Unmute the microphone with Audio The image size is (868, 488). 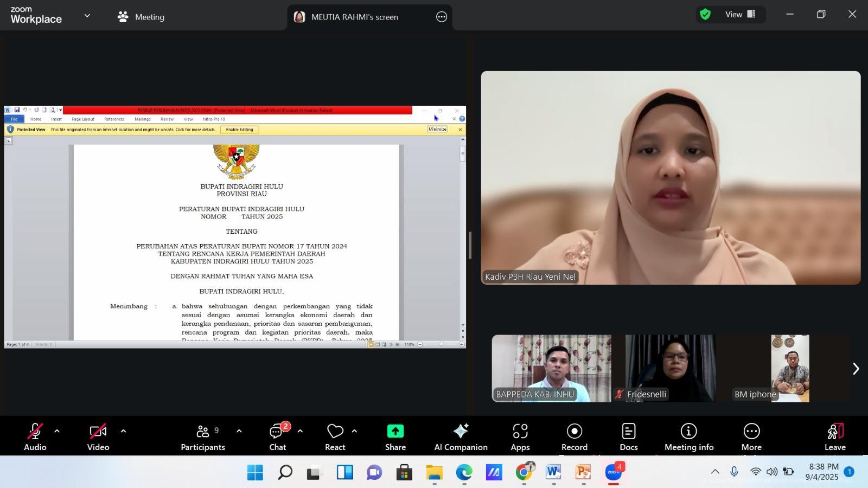(x=35, y=437)
